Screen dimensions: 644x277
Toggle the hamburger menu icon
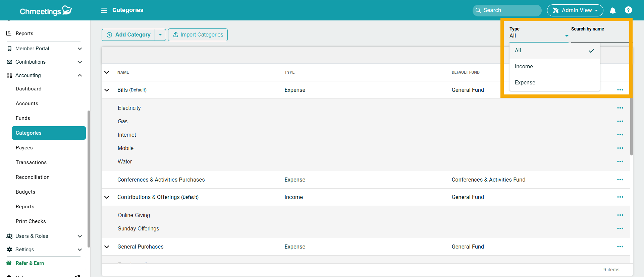click(x=104, y=10)
